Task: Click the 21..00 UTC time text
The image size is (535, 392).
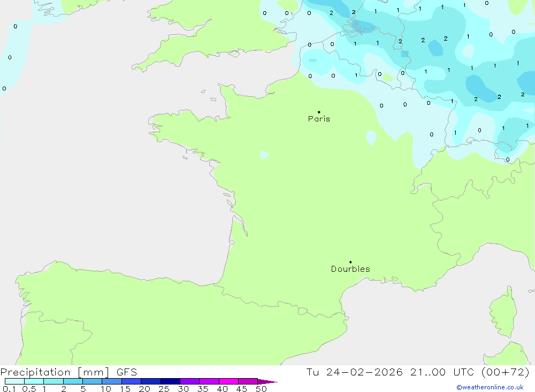Action: click(x=442, y=372)
